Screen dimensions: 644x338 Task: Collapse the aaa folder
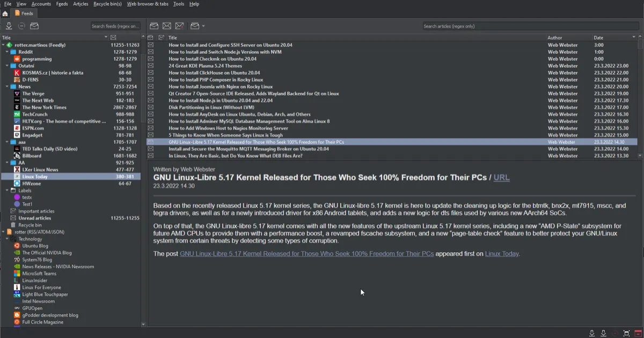(x=6, y=142)
